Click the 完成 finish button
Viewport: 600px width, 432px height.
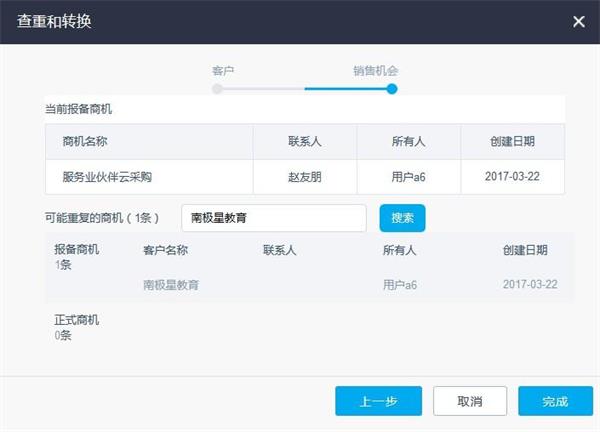coord(555,401)
